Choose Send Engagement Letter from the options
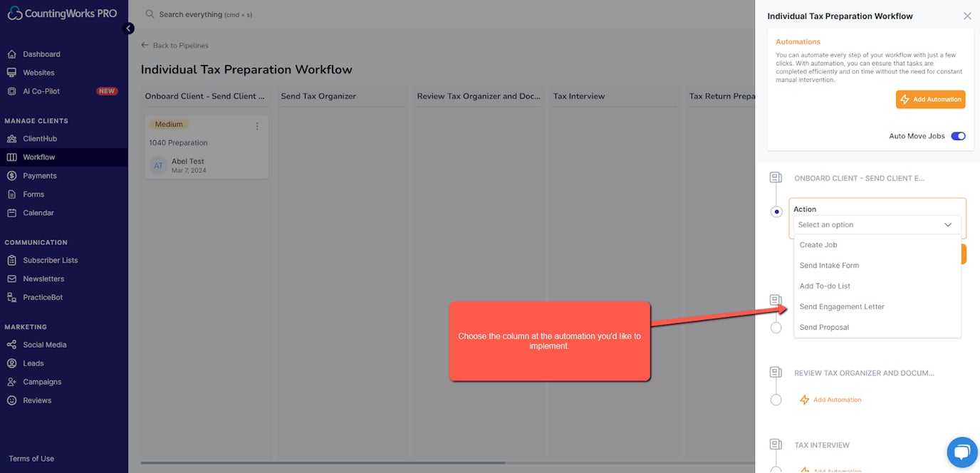980x473 pixels. [842, 306]
